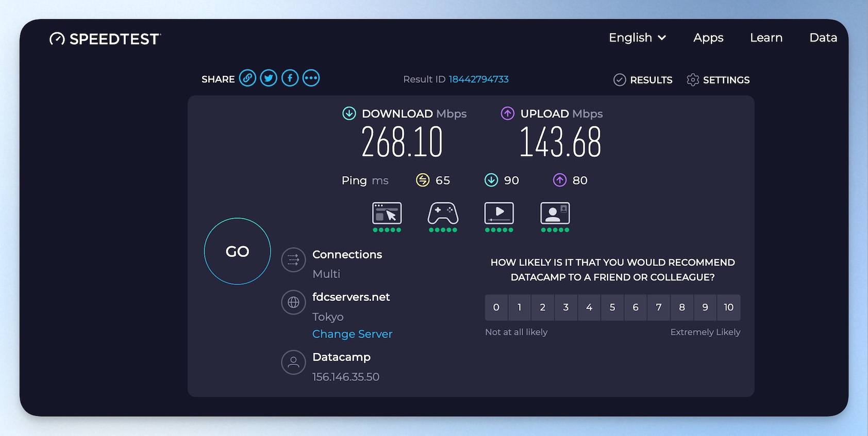Click the Change Server link
Viewport: 868px width, 436px height.
point(352,334)
